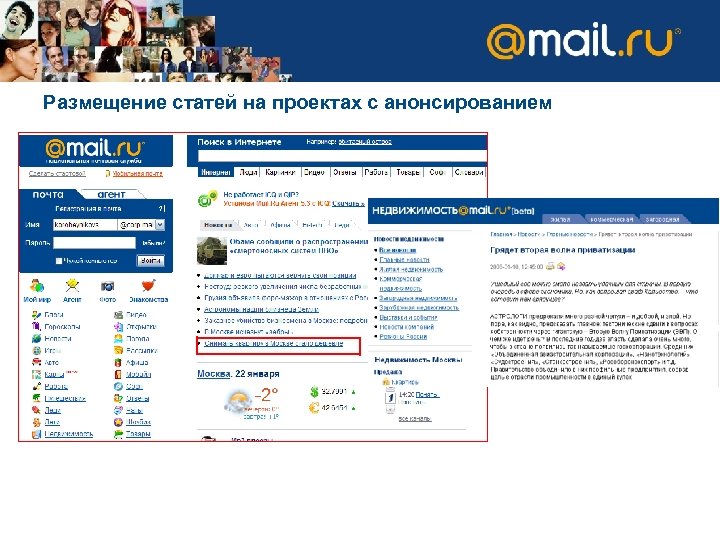The height and width of the screenshot is (540, 720).
Task: Open the Мой мир icon
Action: tap(37, 286)
